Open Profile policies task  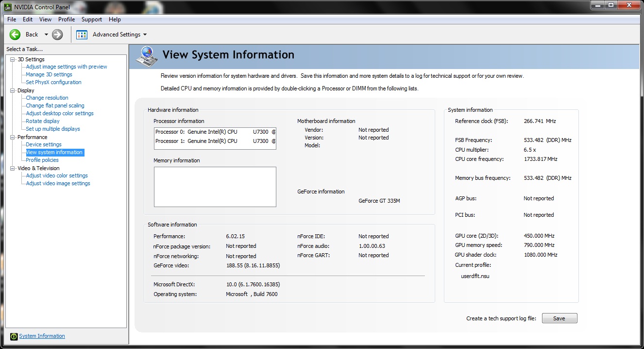(42, 160)
